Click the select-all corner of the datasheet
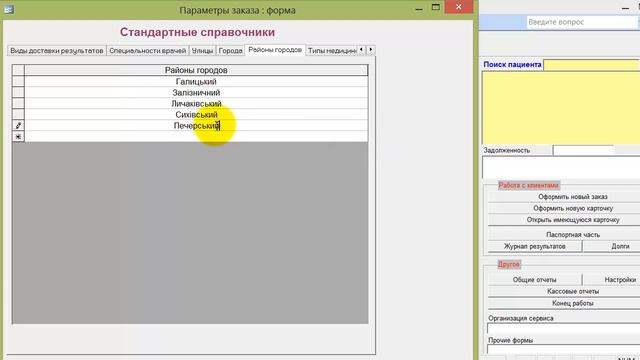This screenshot has height=360, width=640. click(18, 70)
